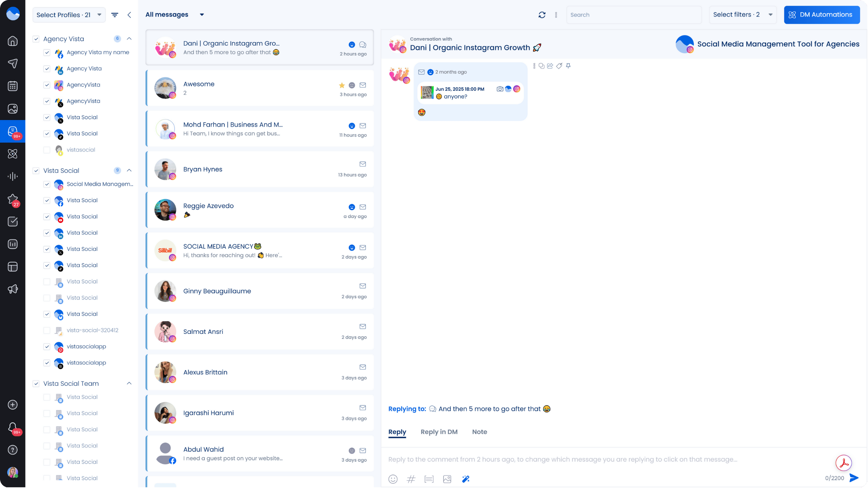The height and width of the screenshot is (488, 868).
Task: Switch to the Note tab
Action: point(479,432)
